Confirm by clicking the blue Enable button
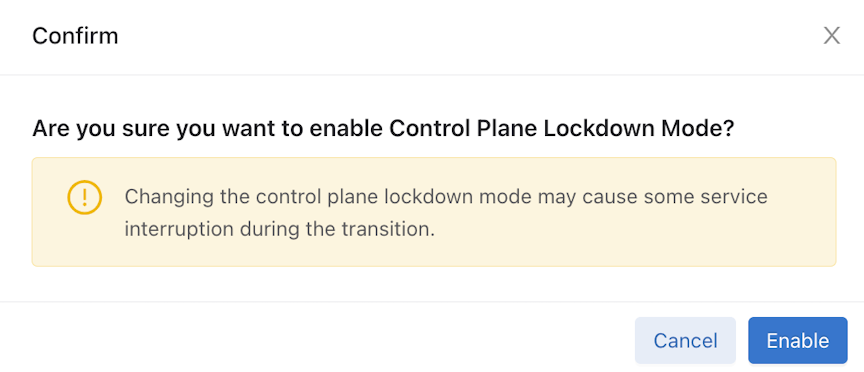The width and height of the screenshot is (864, 372). pyautogui.click(x=797, y=341)
